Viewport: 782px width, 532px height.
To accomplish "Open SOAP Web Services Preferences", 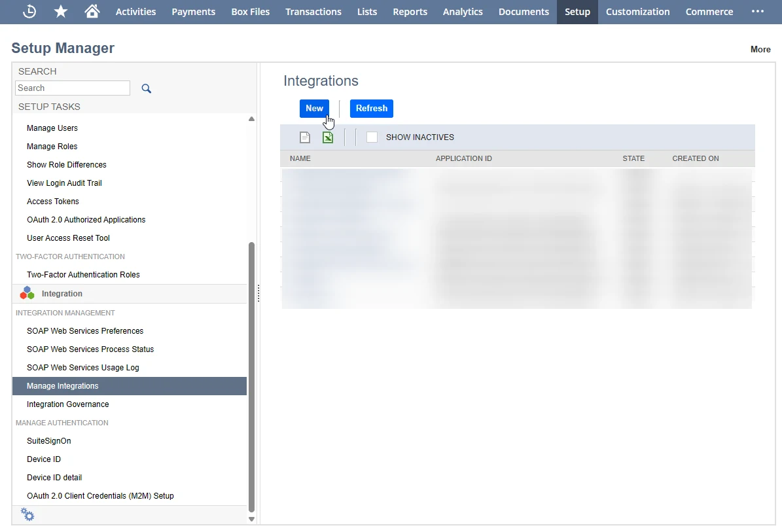I will click(x=85, y=331).
